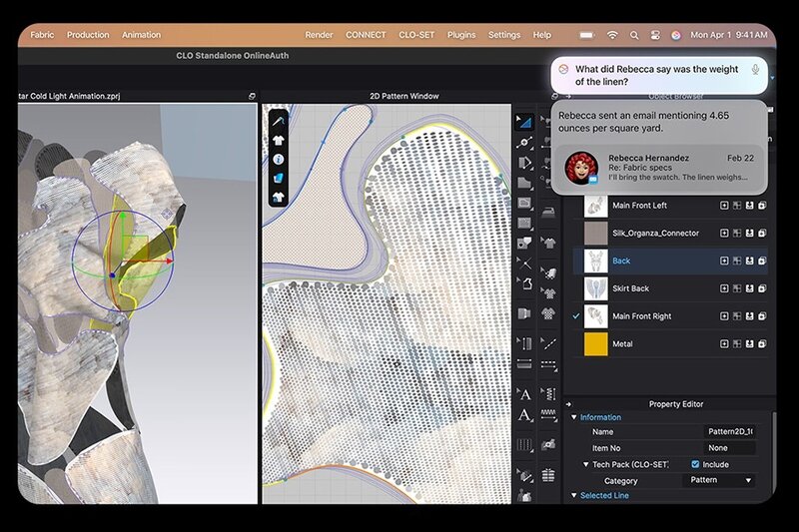This screenshot has width=799, height=532.
Task: Collapse the Information section
Action: pos(574,417)
